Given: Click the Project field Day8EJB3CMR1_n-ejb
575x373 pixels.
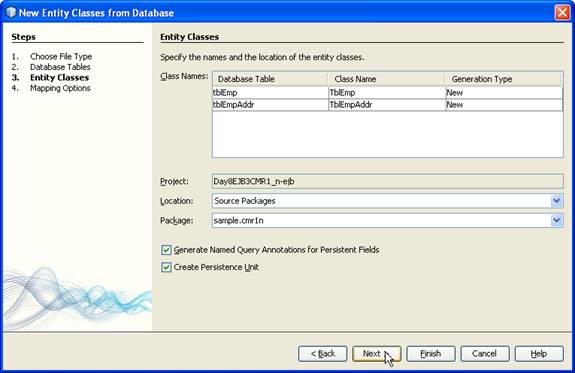Looking at the screenshot, I should click(x=388, y=181).
